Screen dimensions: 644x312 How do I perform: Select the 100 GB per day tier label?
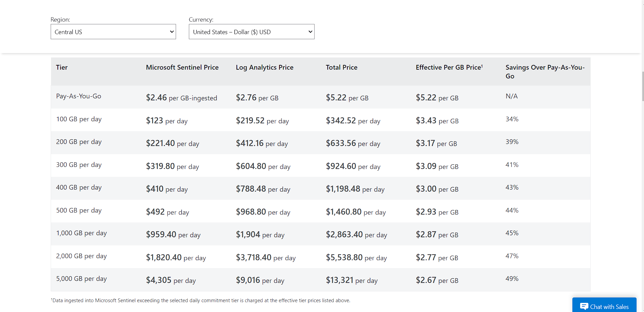pyautogui.click(x=79, y=119)
